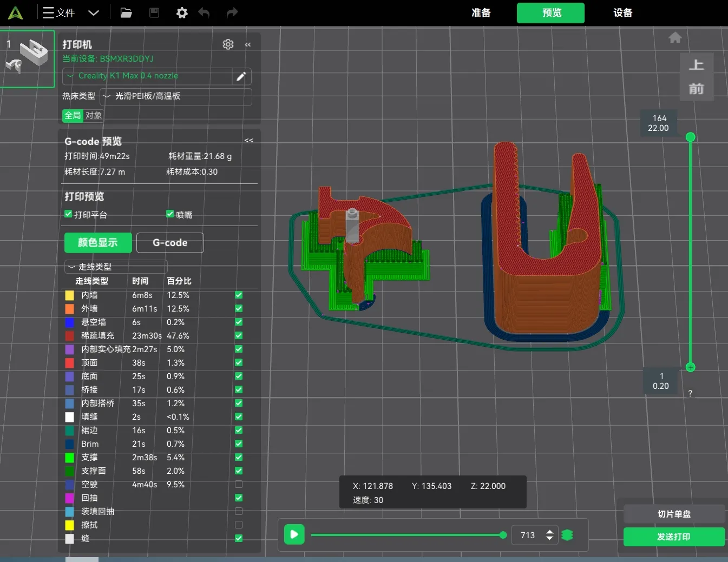Click the wipe yellow color swatch
The image size is (728, 562).
70,525
